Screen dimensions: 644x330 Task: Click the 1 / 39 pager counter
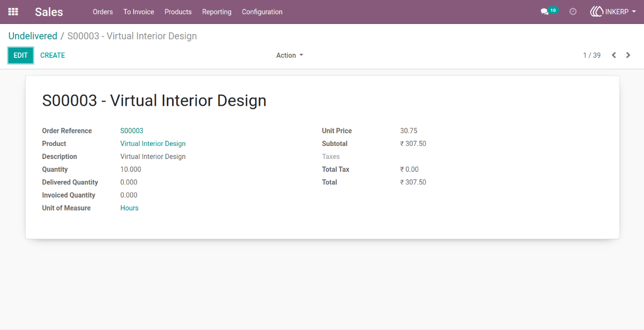[592, 55]
